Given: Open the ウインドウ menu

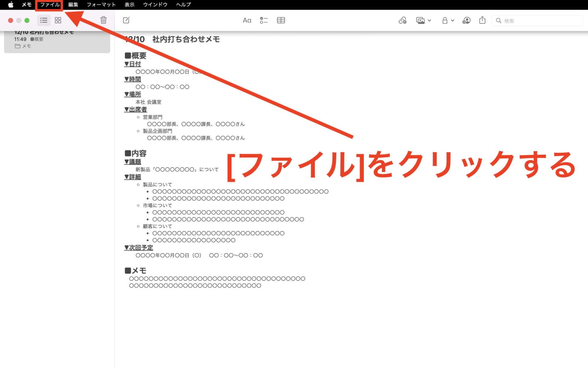Looking at the screenshot, I should click(155, 5).
